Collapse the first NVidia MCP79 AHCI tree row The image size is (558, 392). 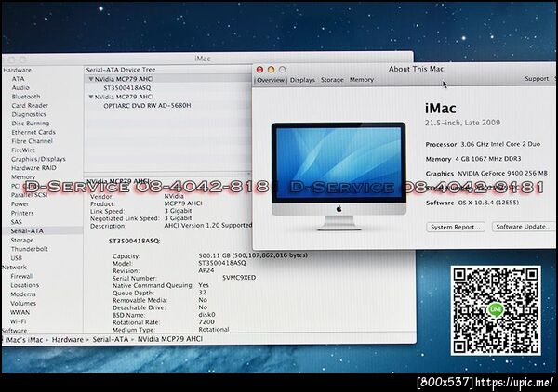click(x=91, y=79)
